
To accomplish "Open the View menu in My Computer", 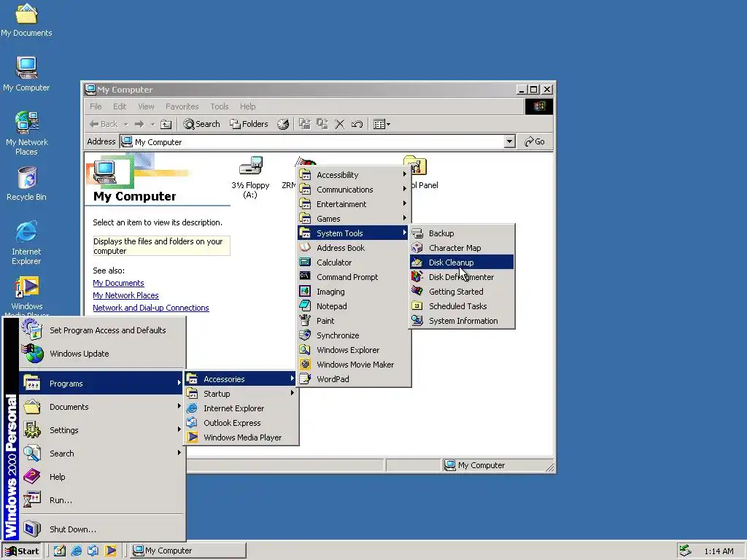I will (x=146, y=106).
